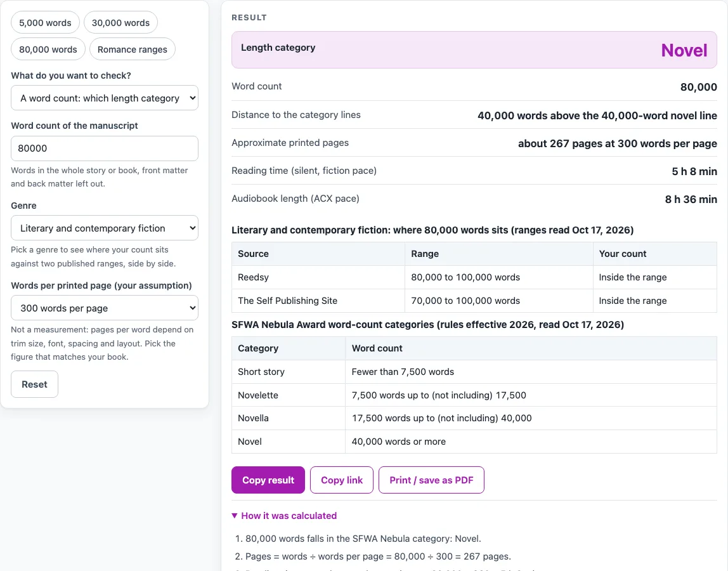Reset the form
The width and height of the screenshot is (728, 571).
click(34, 384)
